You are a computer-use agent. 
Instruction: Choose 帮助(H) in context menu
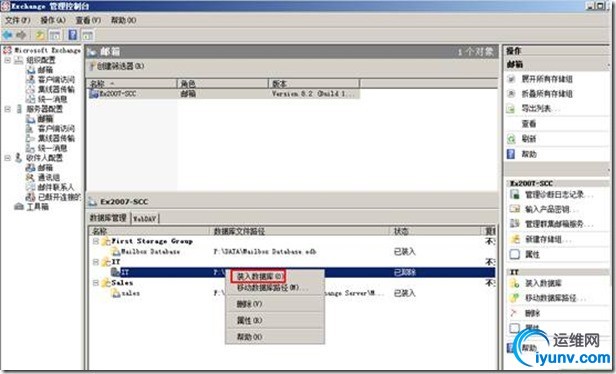coord(274,337)
